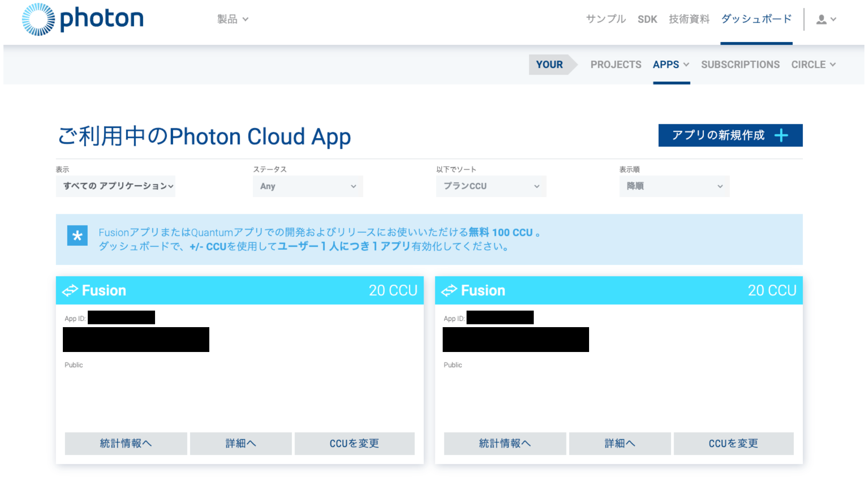Change the 降順 display order dropdown

pyautogui.click(x=674, y=186)
